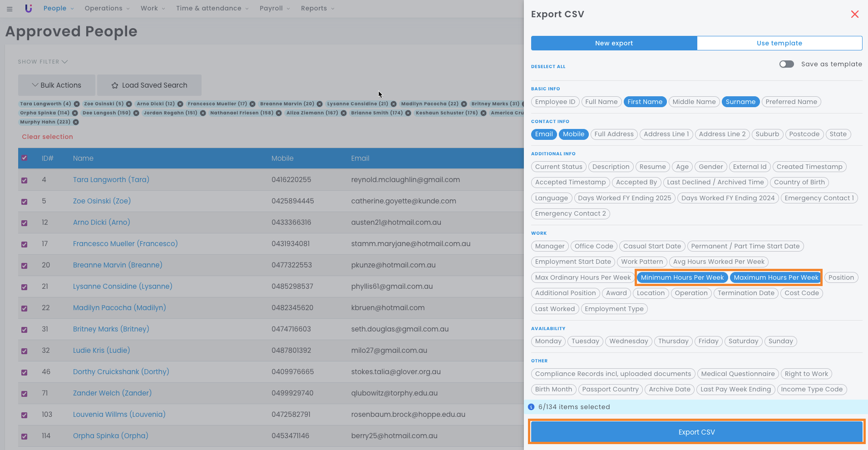Click the info icon beside items selected
The width and height of the screenshot is (868, 450).
pyautogui.click(x=531, y=407)
